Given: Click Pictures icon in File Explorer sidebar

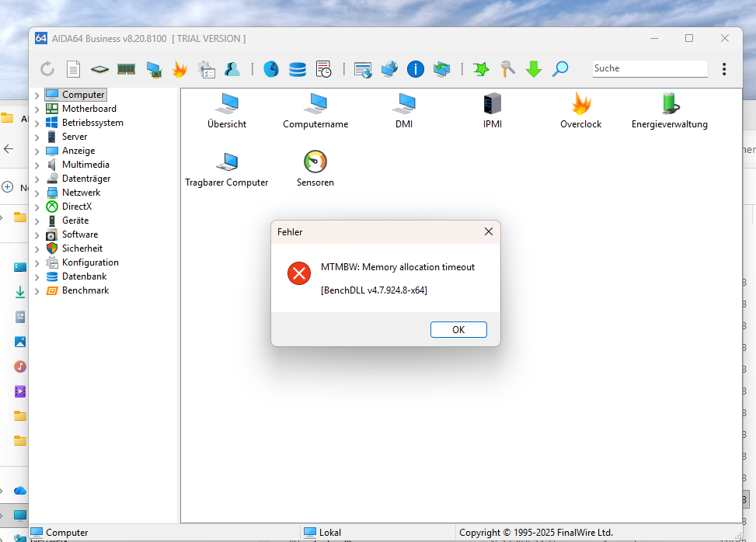Looking at the screenshot, I should click(x=20, y=342).
